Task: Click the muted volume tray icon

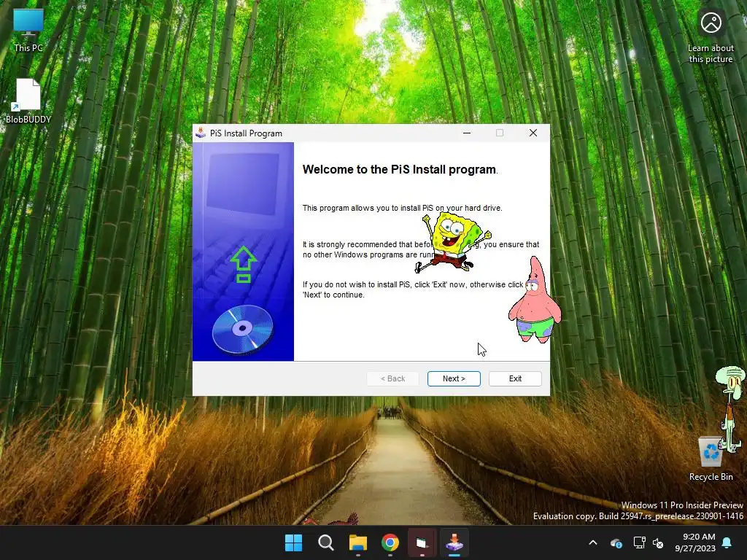Action: pos(658,542)
